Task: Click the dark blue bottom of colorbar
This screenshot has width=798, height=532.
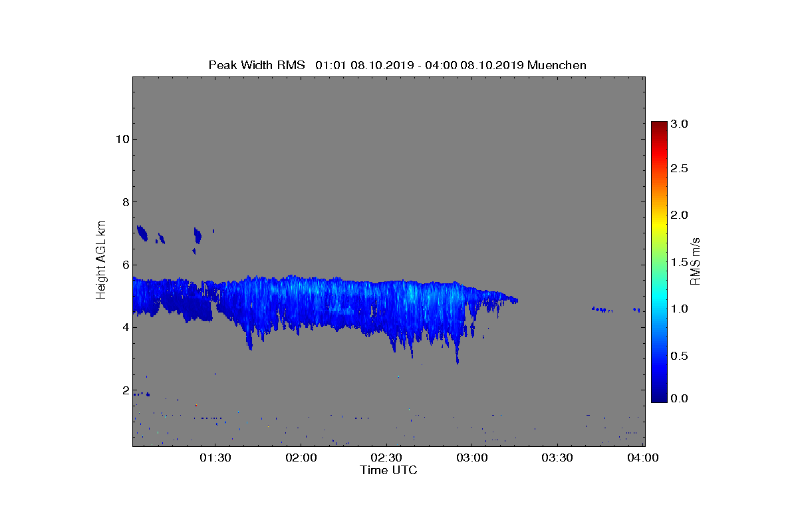Action: tap(658, 397)
